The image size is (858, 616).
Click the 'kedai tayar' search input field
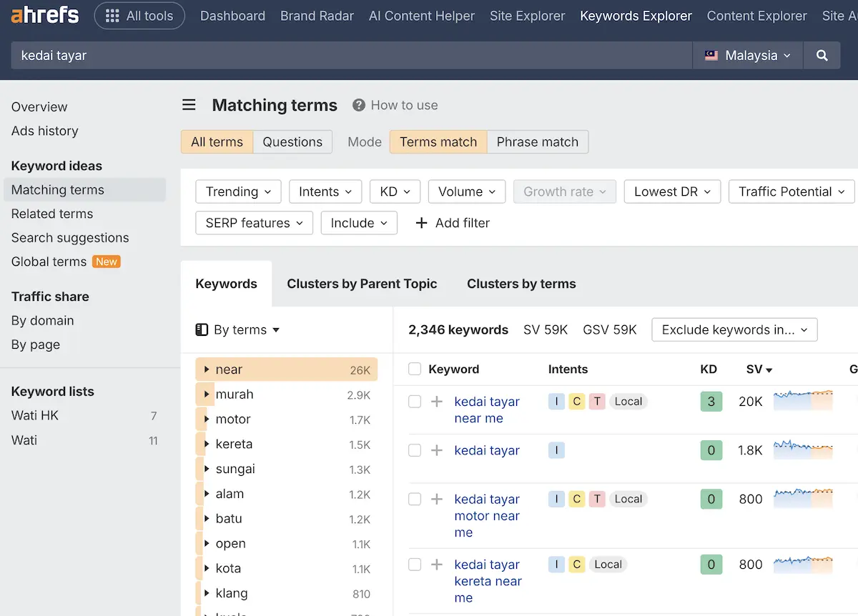click(x=350, y=55)
